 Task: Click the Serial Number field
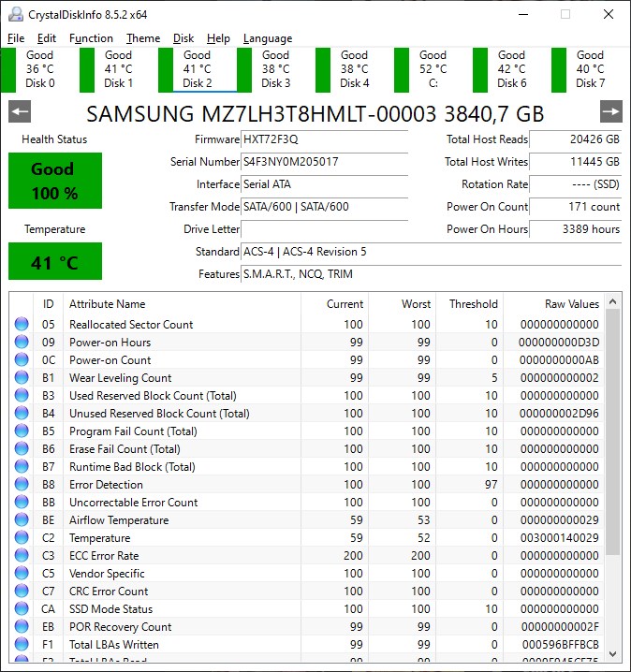(x=324, y=162)
